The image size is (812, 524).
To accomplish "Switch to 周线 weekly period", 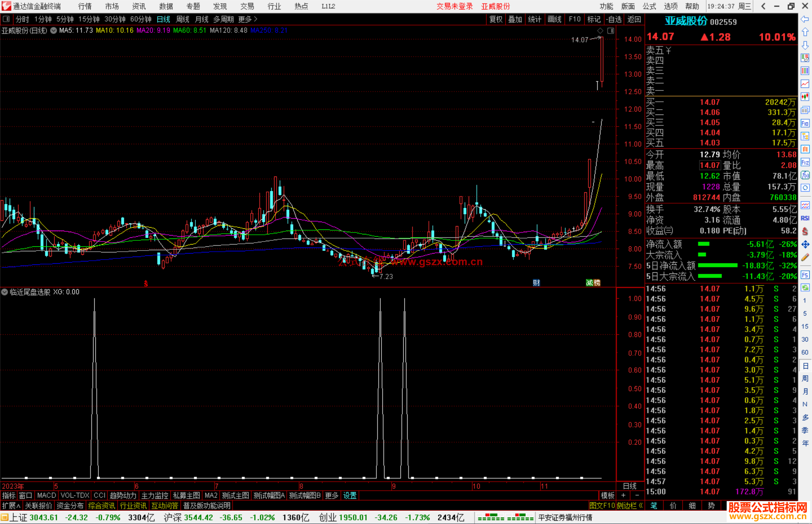I will (183, 19).
